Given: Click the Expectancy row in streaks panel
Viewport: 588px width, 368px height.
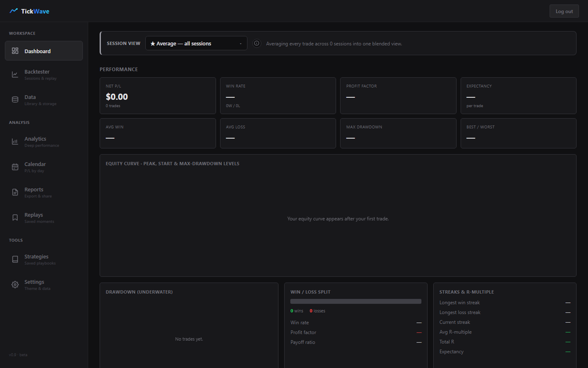Looking at the screenshot, I should 505,352.
